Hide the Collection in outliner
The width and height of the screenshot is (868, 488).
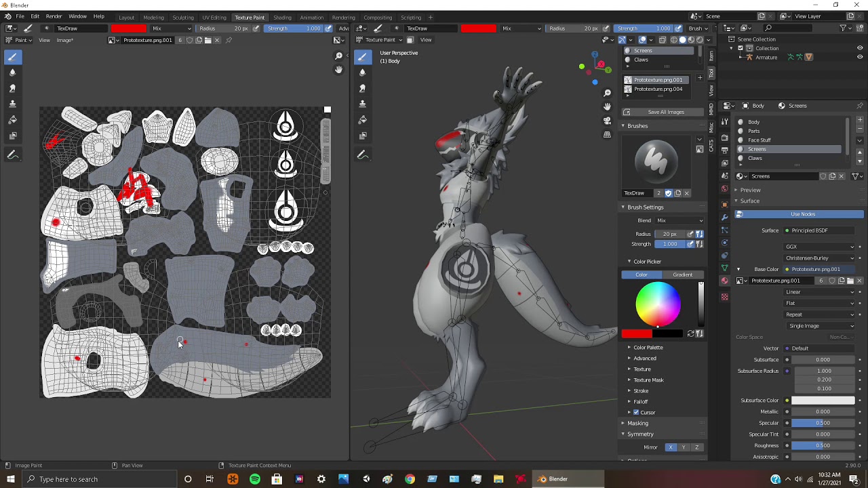click(x=860, y=48)
